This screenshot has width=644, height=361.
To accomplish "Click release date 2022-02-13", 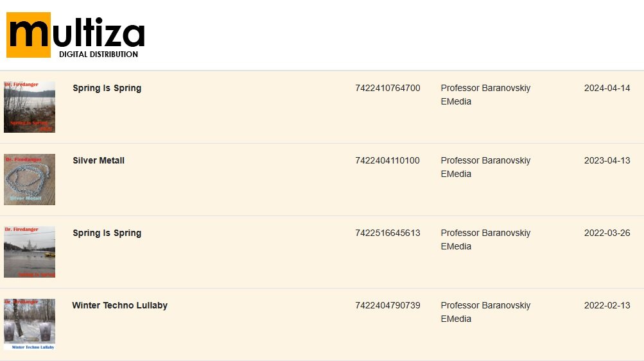I will click(607, 306).
